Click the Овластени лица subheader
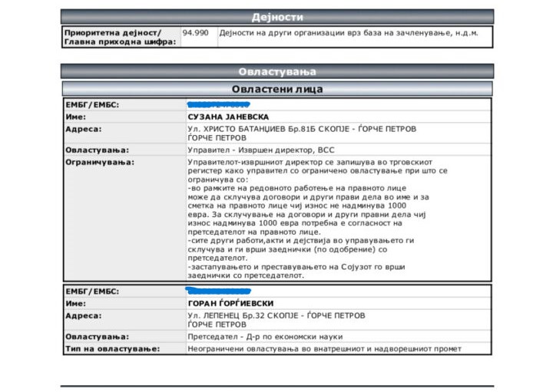Screen dimensions: 556x392 click(277, 89)
